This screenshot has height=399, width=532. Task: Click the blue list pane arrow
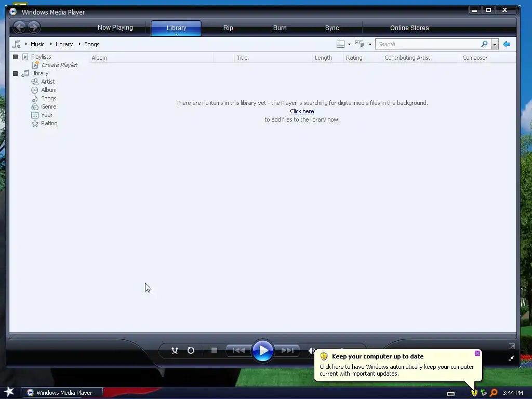pyautogui.click(x=507, y=44)
